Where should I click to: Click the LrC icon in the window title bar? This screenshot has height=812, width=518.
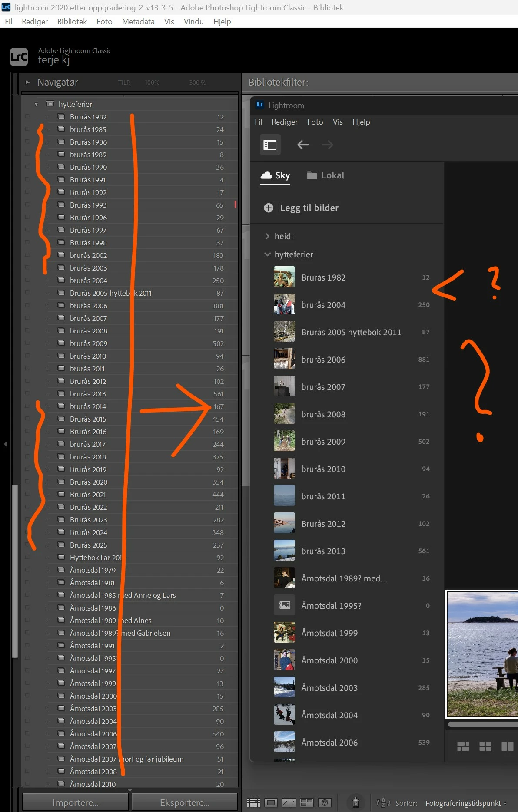pyautogui.click(x=6, y=7)
